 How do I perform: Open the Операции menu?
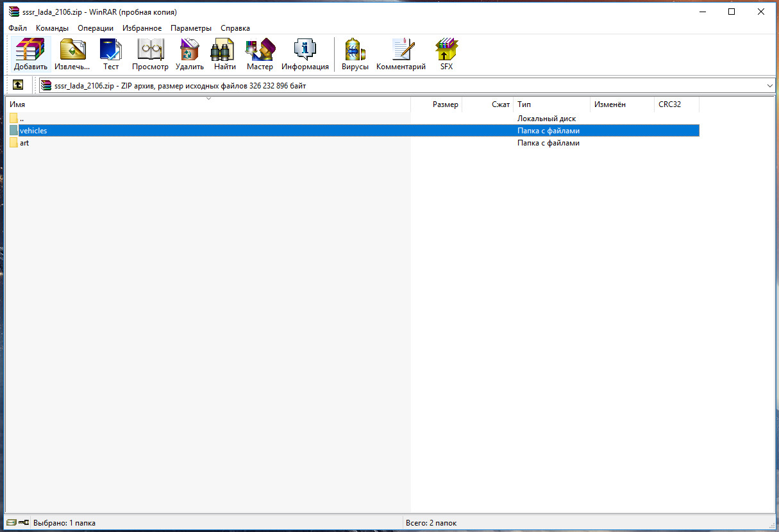coord(96,28)
